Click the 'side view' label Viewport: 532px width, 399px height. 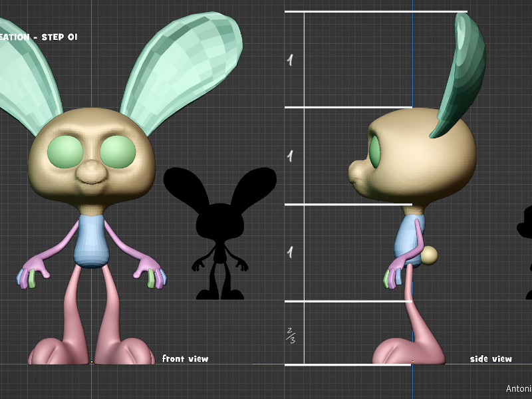click(x=491, y=358)
